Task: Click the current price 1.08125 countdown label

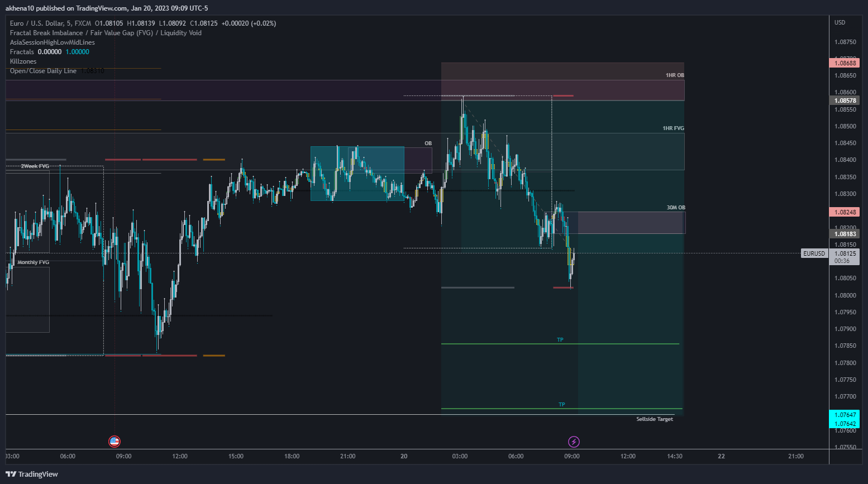Action: click(x=845, y=257)
